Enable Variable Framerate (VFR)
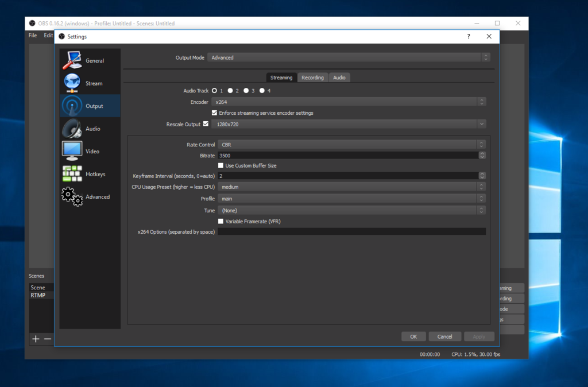 [221, 221]
